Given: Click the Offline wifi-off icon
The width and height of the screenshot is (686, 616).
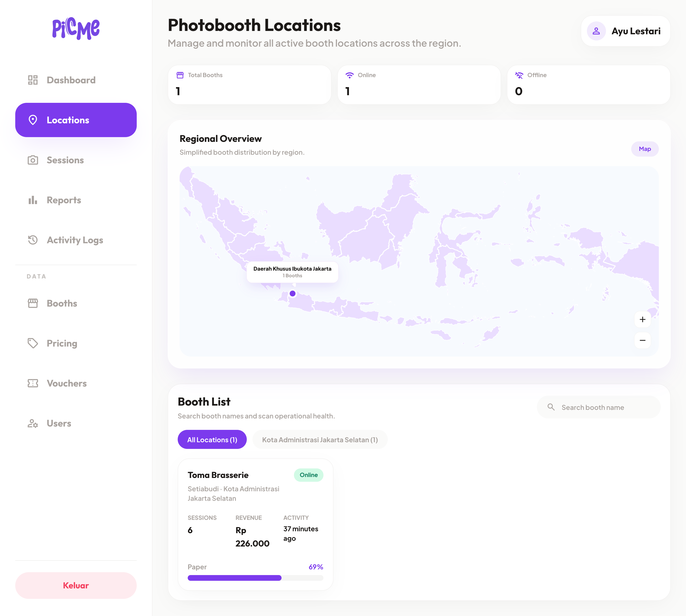Looking at the screenshot, I should coord(519,75).
